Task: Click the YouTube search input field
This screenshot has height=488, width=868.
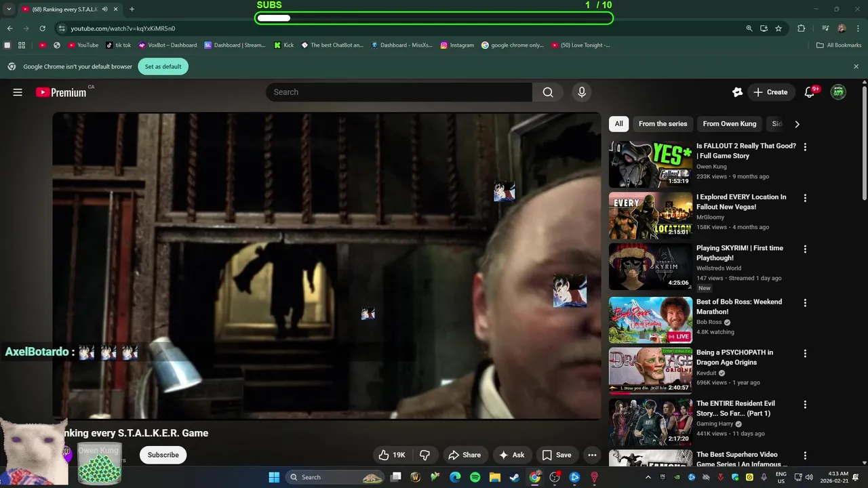Action: (x=399, y=92)
